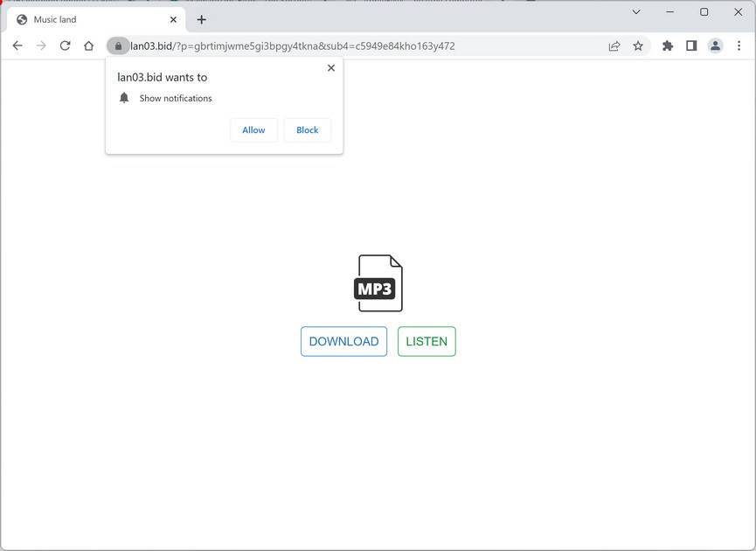Viewport: 756px width, 551px height.
Task: Click the globe favicon on the tab
Action: 22,20
